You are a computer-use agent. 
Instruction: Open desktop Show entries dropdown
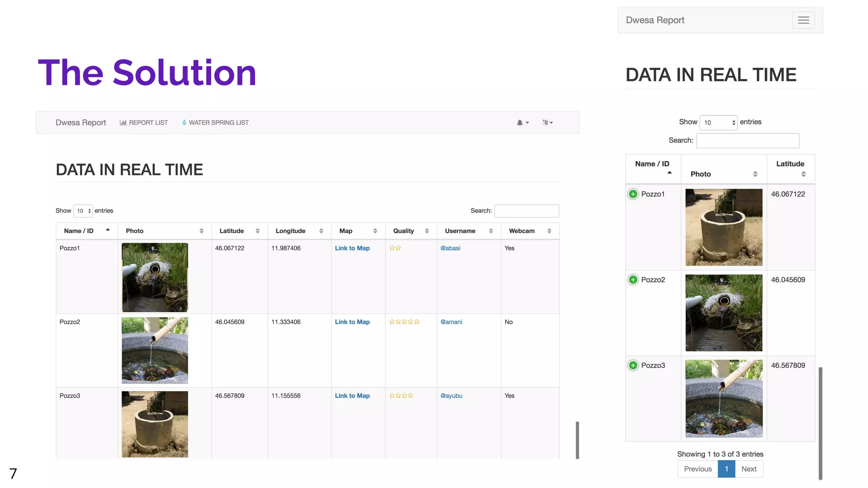coord(83,211)
